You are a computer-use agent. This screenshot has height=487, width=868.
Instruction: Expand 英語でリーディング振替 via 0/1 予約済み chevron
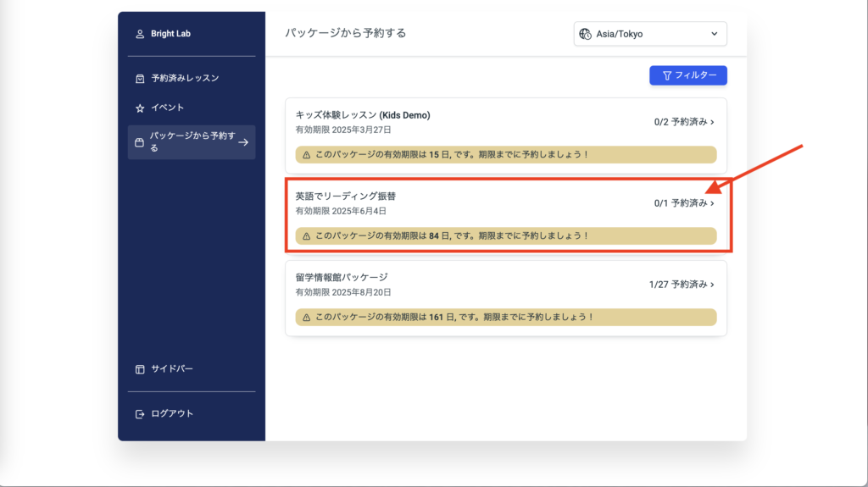click(712, 203)
